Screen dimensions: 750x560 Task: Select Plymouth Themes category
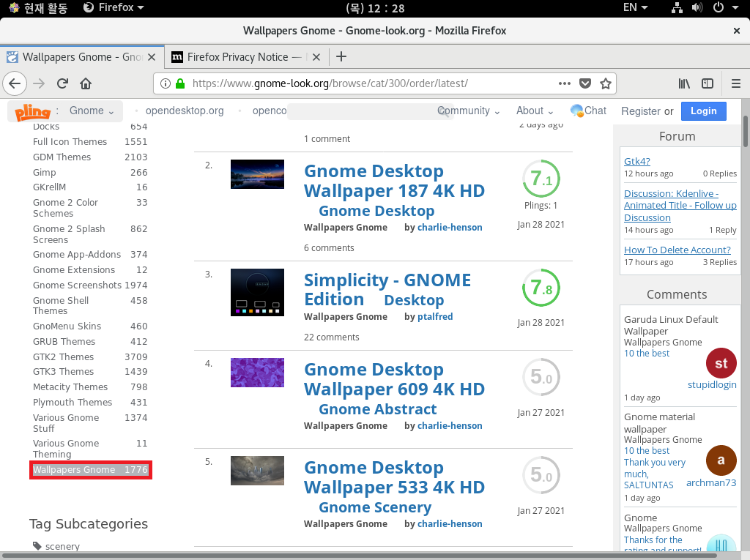[x=73, y=402]
